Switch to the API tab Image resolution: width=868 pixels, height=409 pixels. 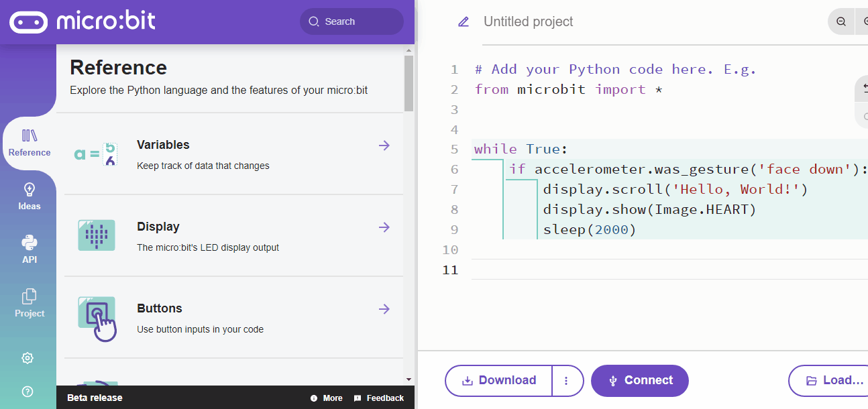[x=30, y=251]
